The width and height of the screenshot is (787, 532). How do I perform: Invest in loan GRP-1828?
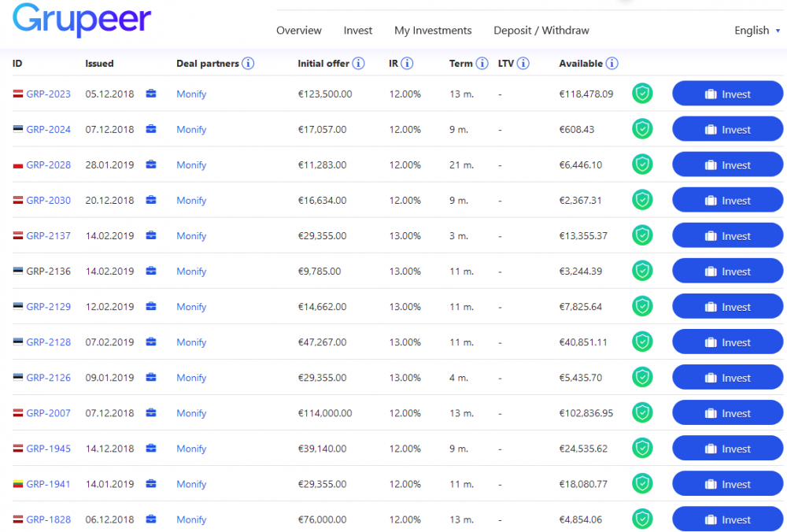click(727, 519)
